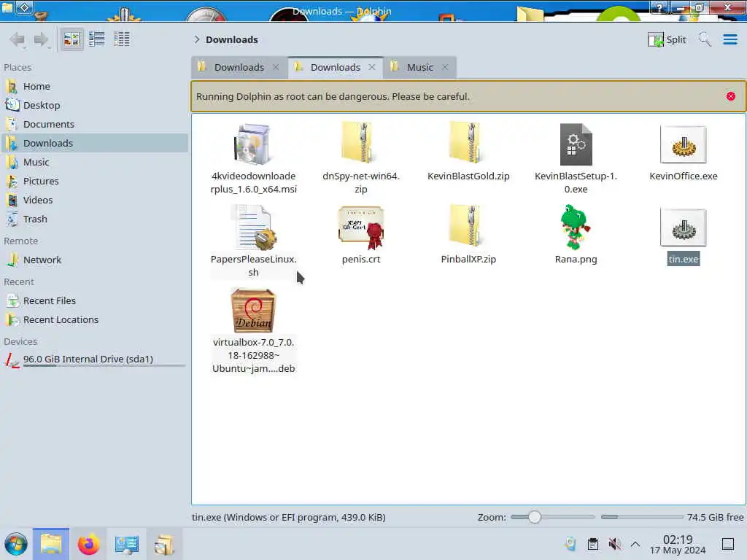Switch to Compact view mode

click(97, 39)
